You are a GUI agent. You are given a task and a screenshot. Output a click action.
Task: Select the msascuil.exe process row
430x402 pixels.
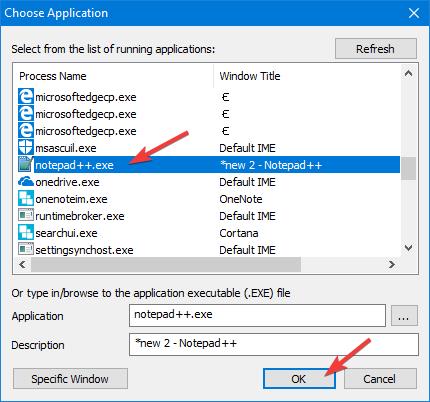[x=209, y=148]
